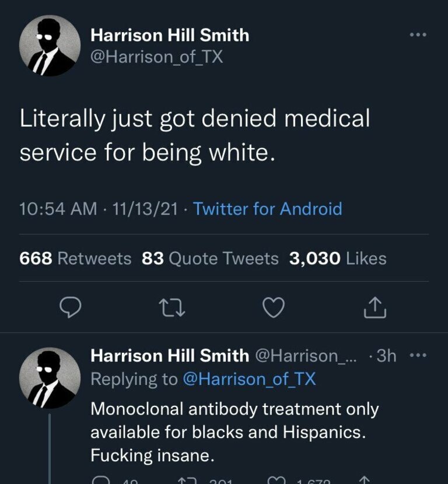448x484 pixels.
Task: Open main tweet author's profile picture
Action: click(50, 46)
